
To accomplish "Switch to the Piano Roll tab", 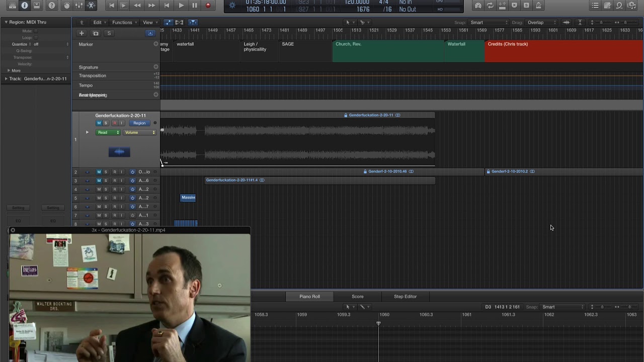I will (x=309, y=297).
